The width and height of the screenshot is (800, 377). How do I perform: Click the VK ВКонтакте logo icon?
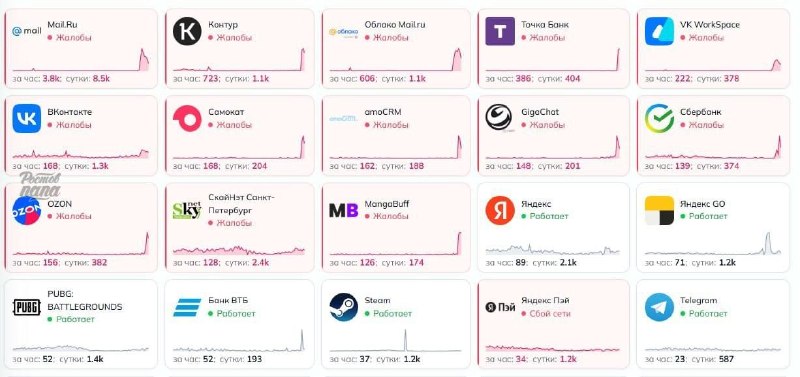(27, 118)
